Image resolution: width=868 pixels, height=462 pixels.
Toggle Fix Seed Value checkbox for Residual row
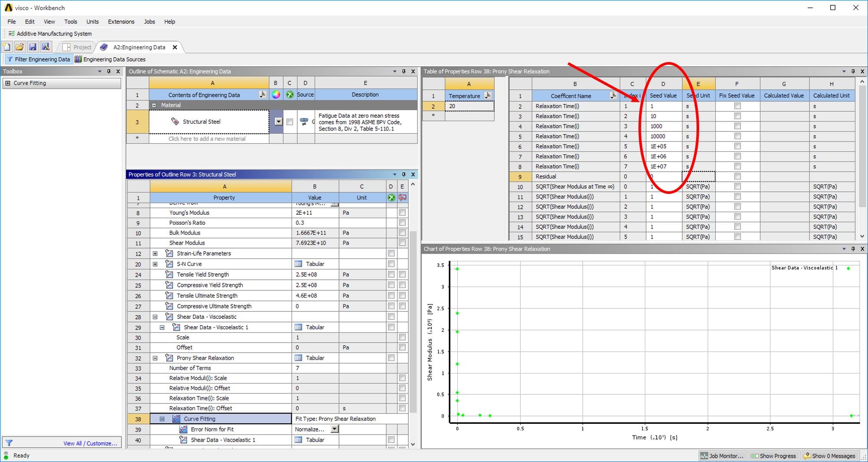[737, 176]
